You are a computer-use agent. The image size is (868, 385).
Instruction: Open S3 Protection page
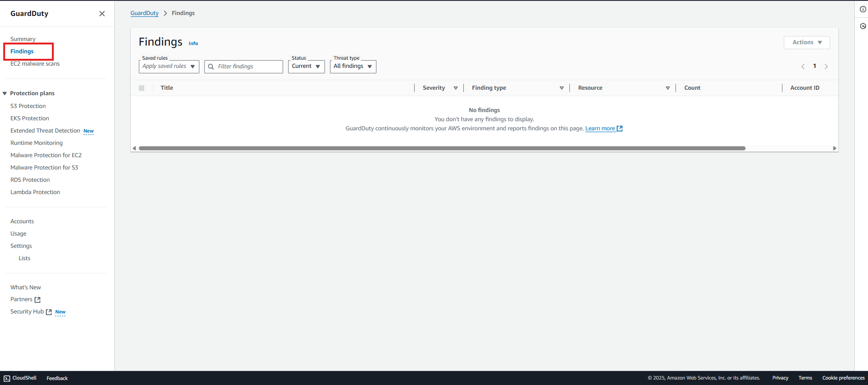click(28, 106)
